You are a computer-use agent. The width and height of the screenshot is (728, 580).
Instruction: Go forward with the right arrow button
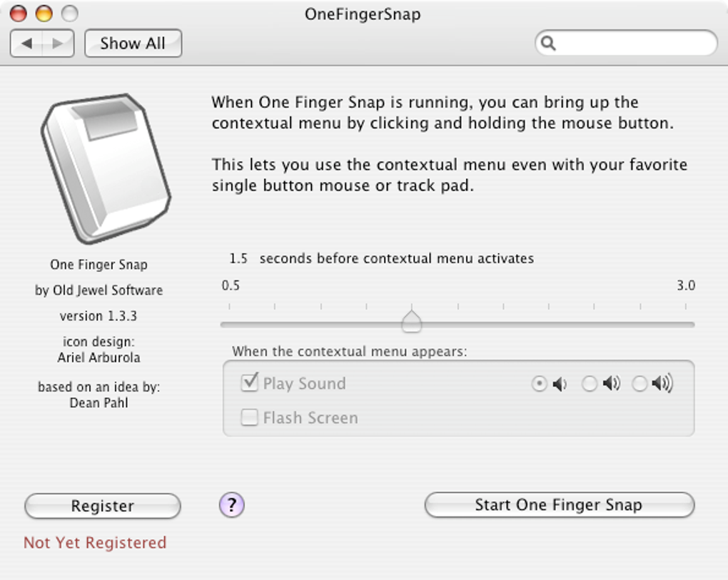coord(58,44)
